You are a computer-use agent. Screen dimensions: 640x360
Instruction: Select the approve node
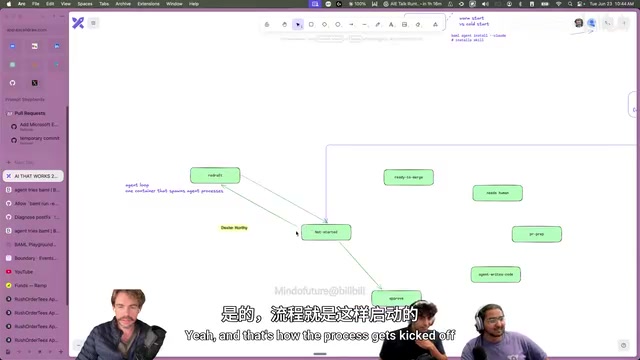click(396, 298)
